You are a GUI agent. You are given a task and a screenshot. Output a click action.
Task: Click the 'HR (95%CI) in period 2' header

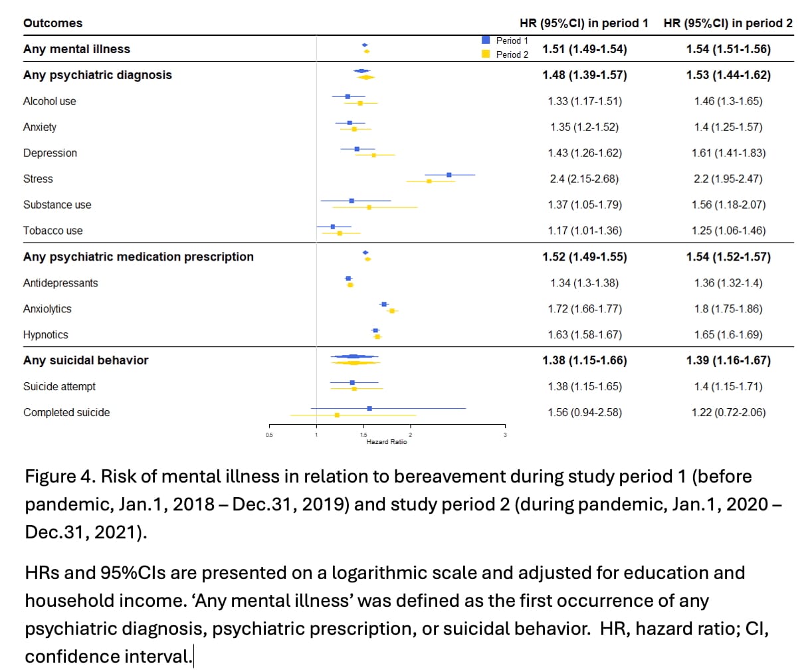(728, 23)
